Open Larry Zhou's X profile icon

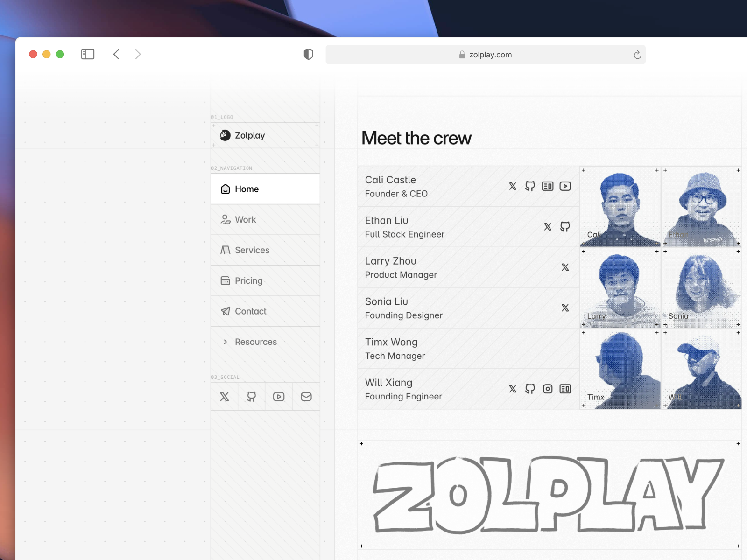point(565,267)
